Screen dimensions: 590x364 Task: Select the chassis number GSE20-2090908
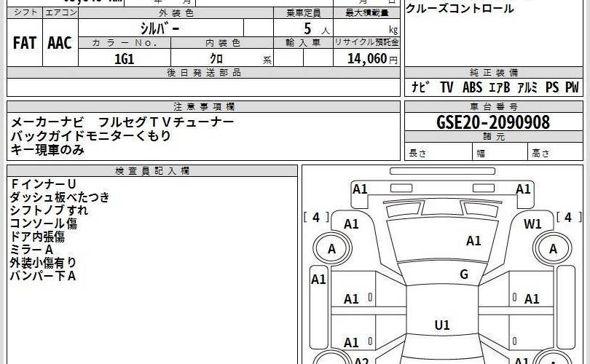tap(493, 122)
